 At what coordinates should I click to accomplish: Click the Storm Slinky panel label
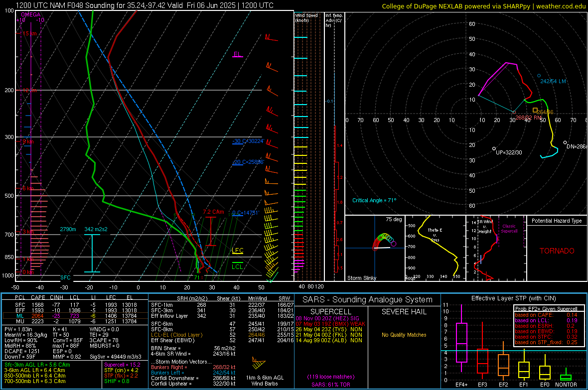(361, 278)
